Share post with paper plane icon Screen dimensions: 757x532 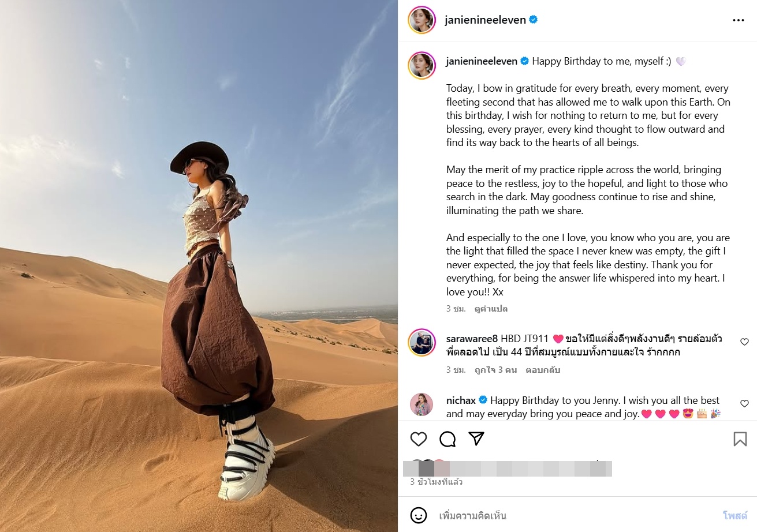click(x=476, y=439)
